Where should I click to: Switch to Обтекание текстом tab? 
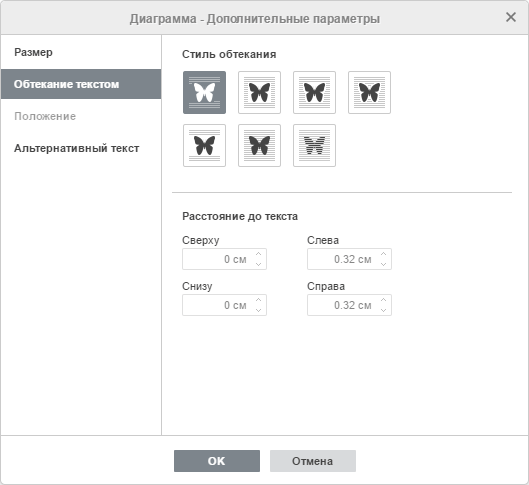point(81,84)
